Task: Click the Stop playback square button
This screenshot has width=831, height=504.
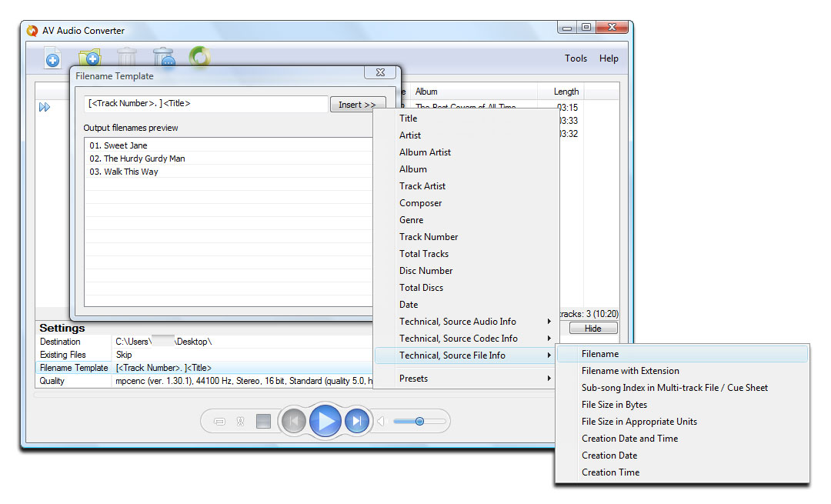Action: tap(263, 422)
